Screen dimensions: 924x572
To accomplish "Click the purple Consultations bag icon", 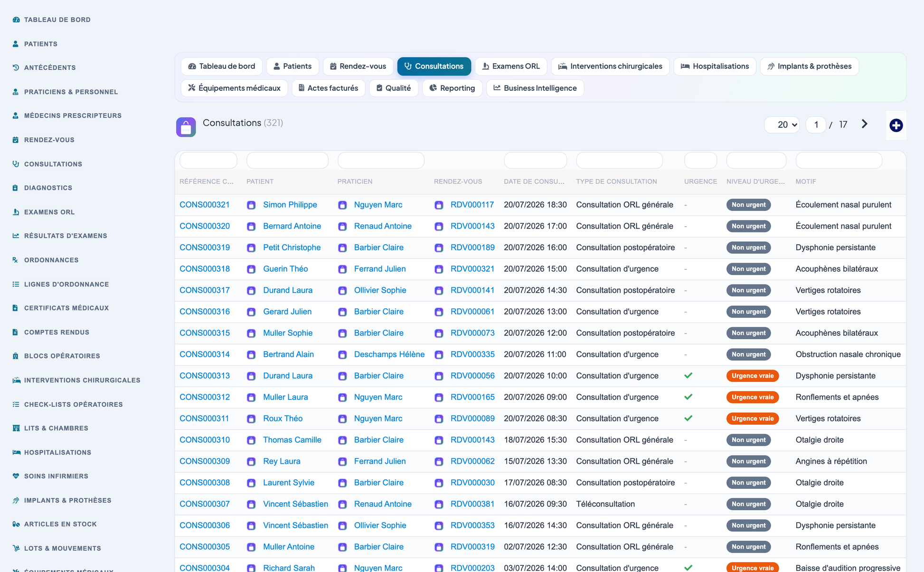I will (x=186, y=127).
